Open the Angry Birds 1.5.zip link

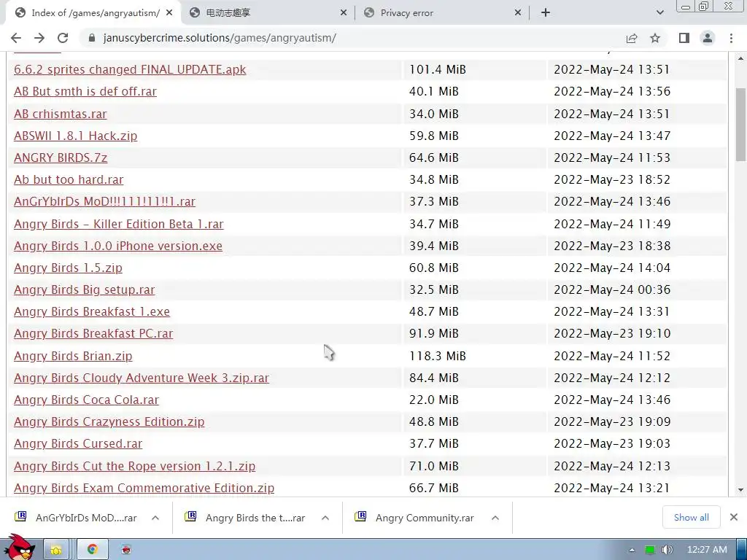pyautogui.click(x=68, y=268)
